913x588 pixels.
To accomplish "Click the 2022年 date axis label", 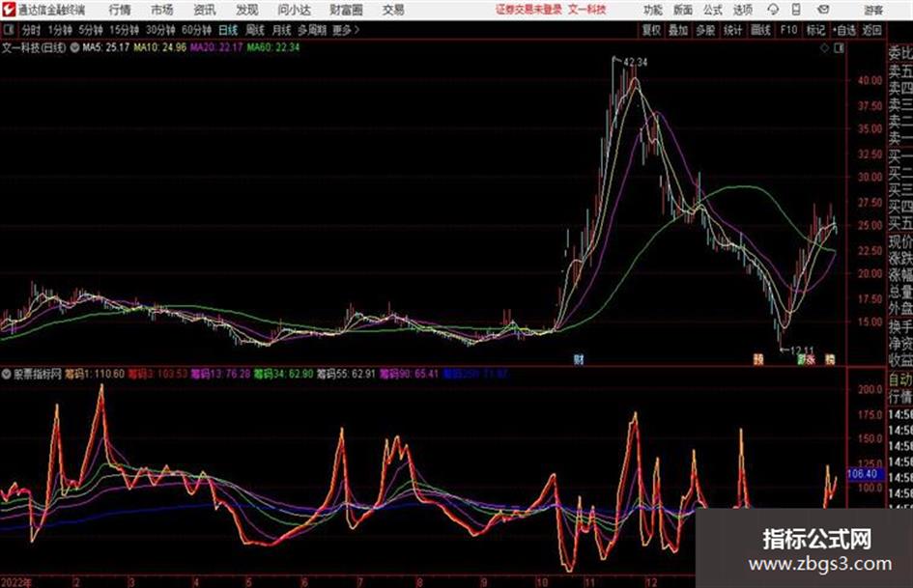I will (x=16, y=582).
